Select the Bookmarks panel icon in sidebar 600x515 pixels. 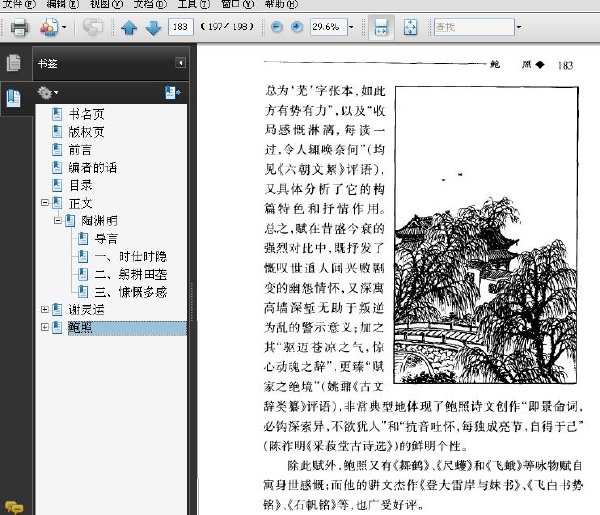(14, 98)
